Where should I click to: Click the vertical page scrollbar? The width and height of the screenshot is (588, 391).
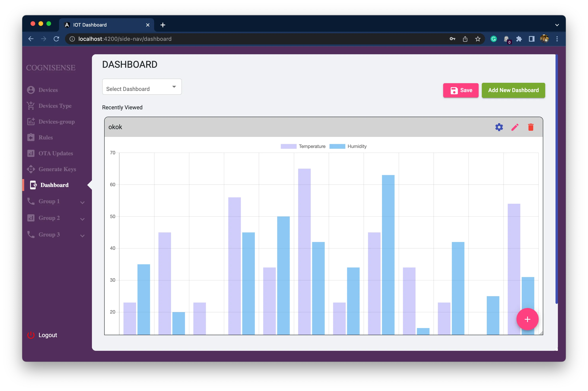(556, 179)
